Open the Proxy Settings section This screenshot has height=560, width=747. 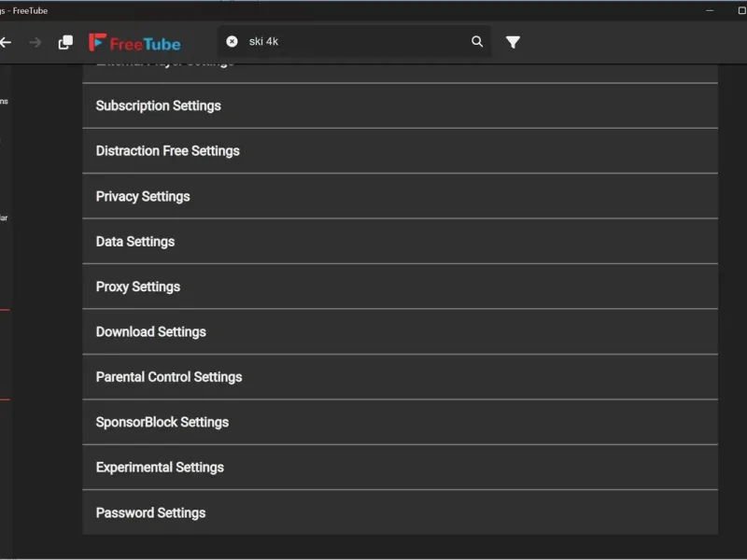click(x=400, y=287)
